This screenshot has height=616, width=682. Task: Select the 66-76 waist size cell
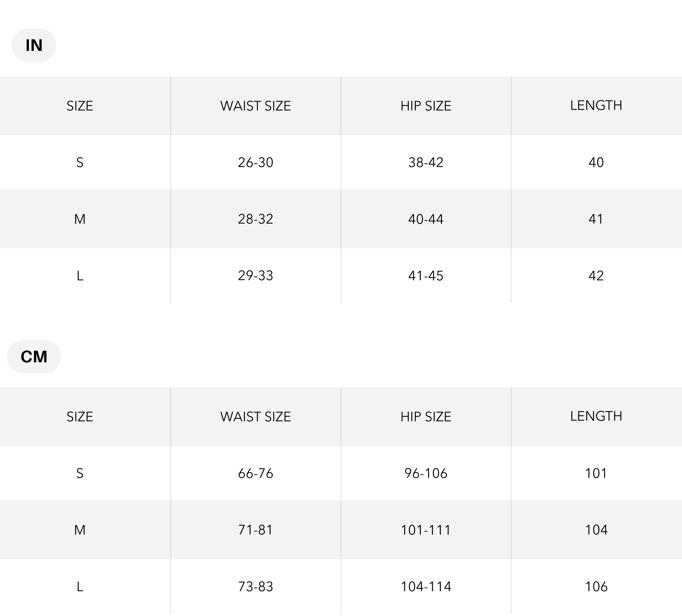pos(255,473)
